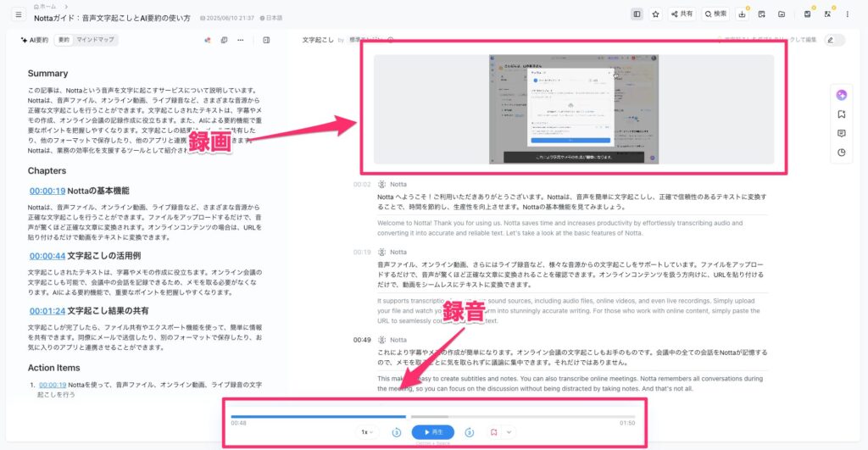Click speaker icon at 00:02 segment
868x450 pixels.
382,184
